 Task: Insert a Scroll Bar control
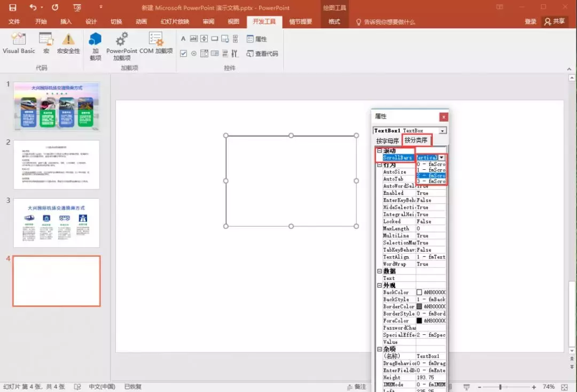(x=236, y=38)
